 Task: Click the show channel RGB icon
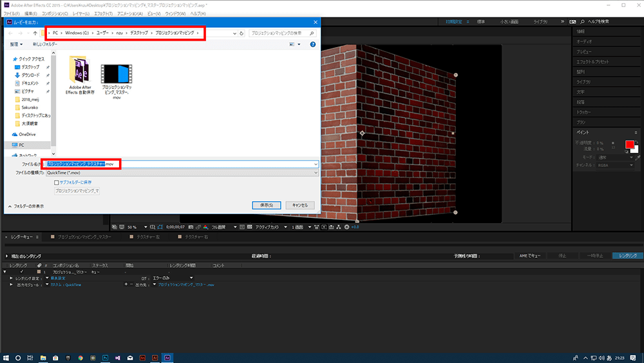pos(206,227)
